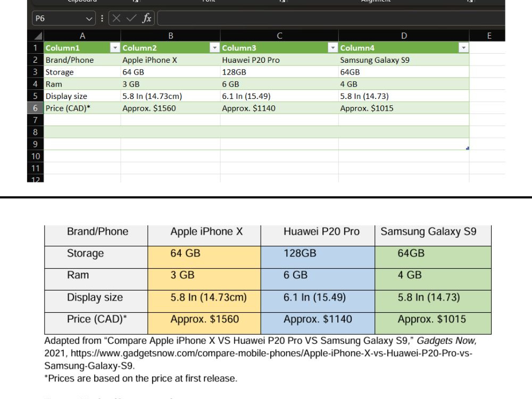
Task: Click green '4 GB' cell in document table
Action: coord(433,279)
